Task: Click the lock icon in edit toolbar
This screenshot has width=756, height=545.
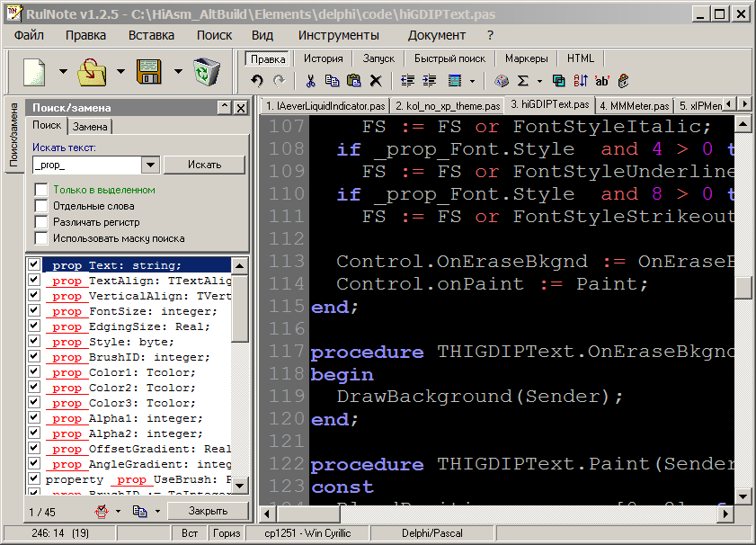Action: pyautogui.click(x=624, y=81)
